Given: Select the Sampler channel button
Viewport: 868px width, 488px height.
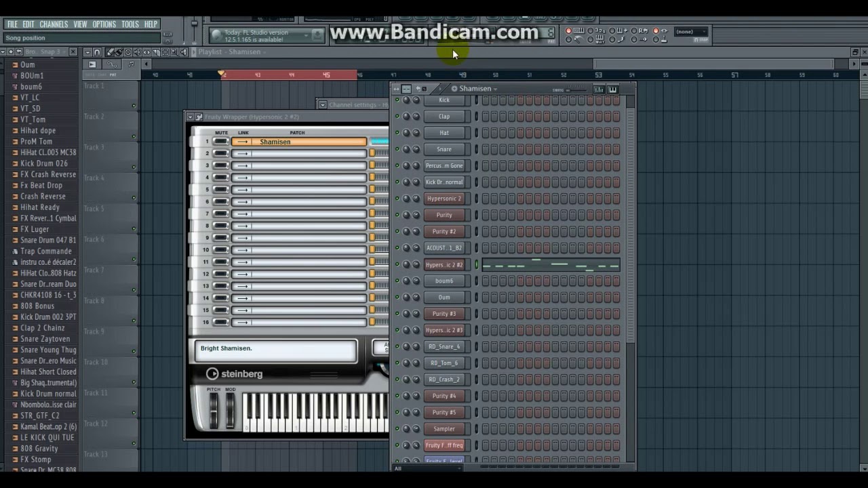Looking at the screenshot, I should [x=444, y=428].
